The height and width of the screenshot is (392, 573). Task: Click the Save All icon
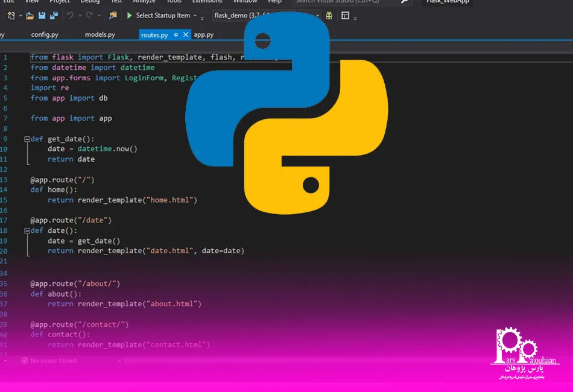tap(54, 15)
